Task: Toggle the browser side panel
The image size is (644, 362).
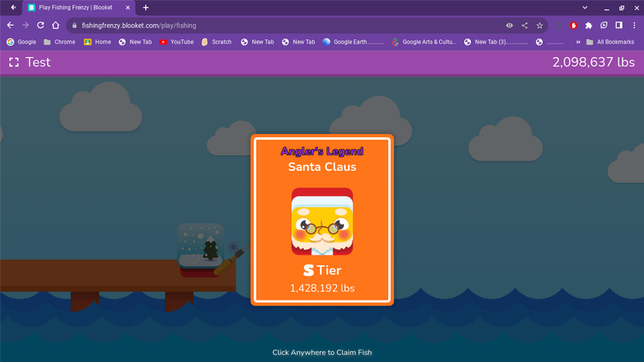Action: click(619, 26)
